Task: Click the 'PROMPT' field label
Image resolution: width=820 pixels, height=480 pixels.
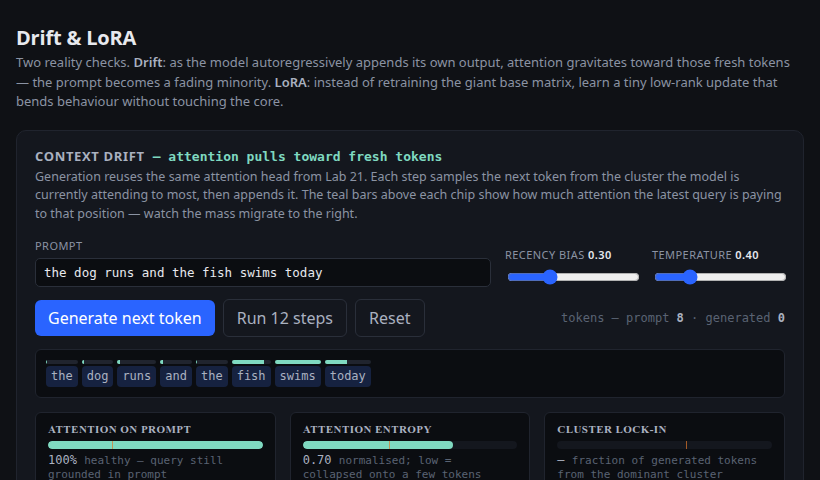Action: (x=59, y=246)
